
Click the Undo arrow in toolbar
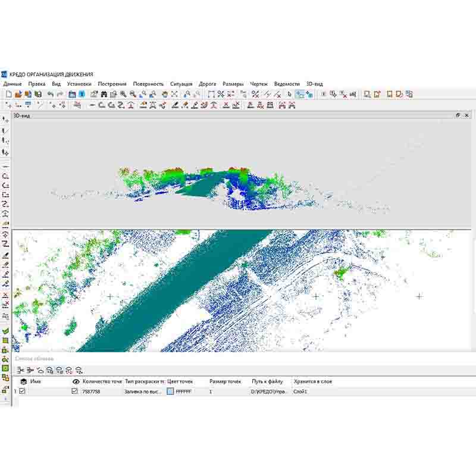[x=51, y=94]
